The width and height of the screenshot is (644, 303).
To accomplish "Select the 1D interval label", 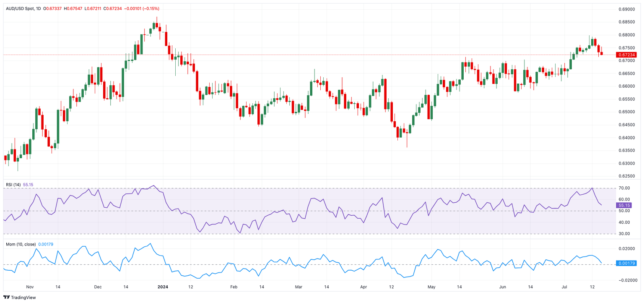I will 38,9.
